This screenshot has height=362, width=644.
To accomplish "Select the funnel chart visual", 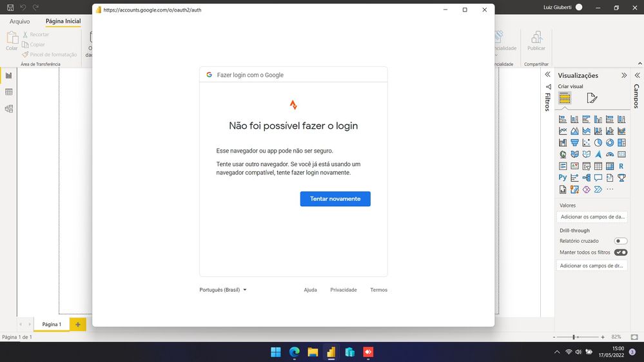I will (x=574, y=143).
